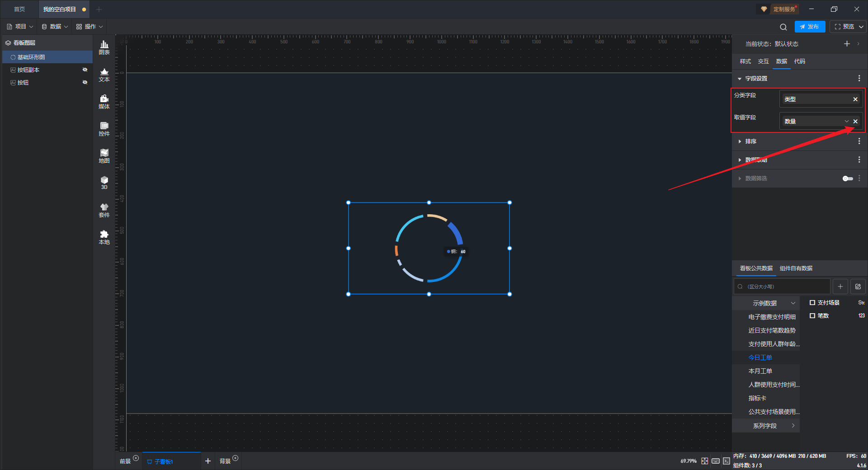The image size is (868, 470).
Task: Open the 套件 kit components panel
Action: (104, 210)
